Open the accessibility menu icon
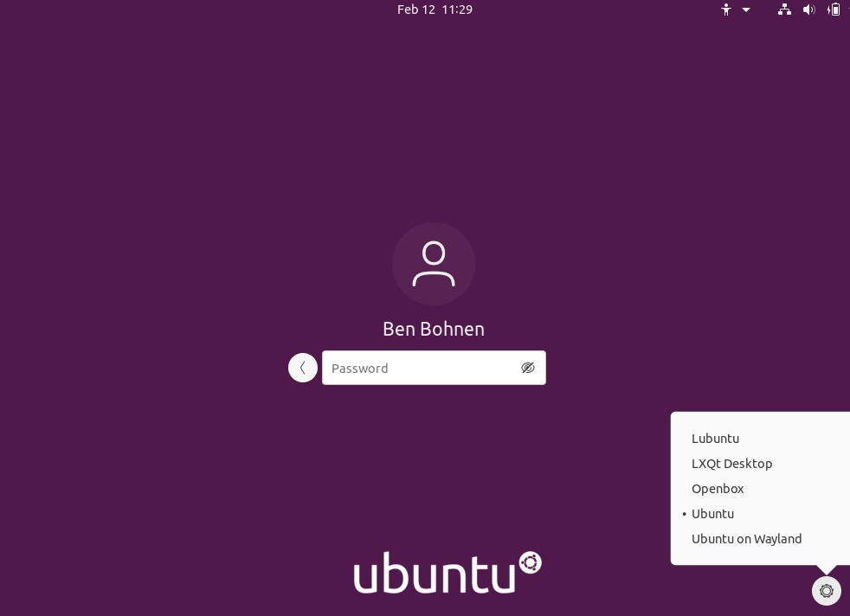 pyautogui.click(x=726, y=10)
